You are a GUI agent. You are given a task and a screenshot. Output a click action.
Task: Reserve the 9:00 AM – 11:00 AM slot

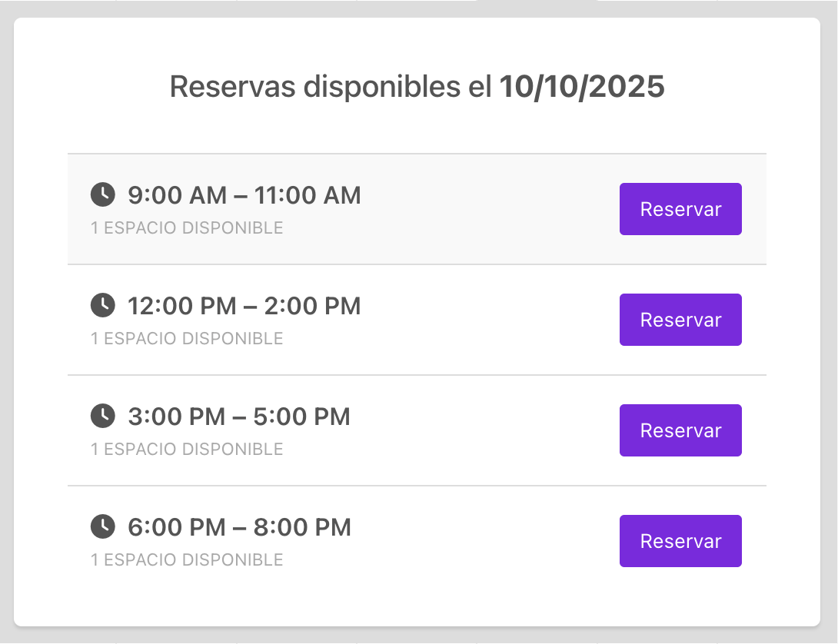tap(680, 209)
